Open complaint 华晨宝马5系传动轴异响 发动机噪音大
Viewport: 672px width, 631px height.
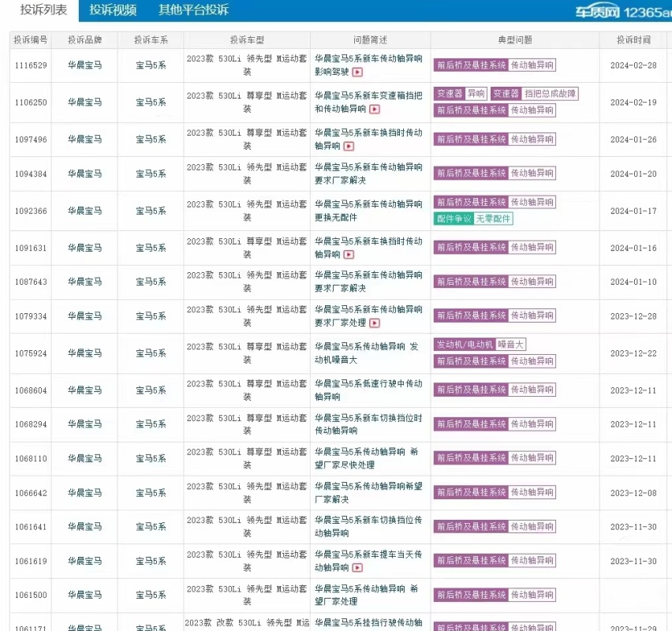tap(367, 353)
